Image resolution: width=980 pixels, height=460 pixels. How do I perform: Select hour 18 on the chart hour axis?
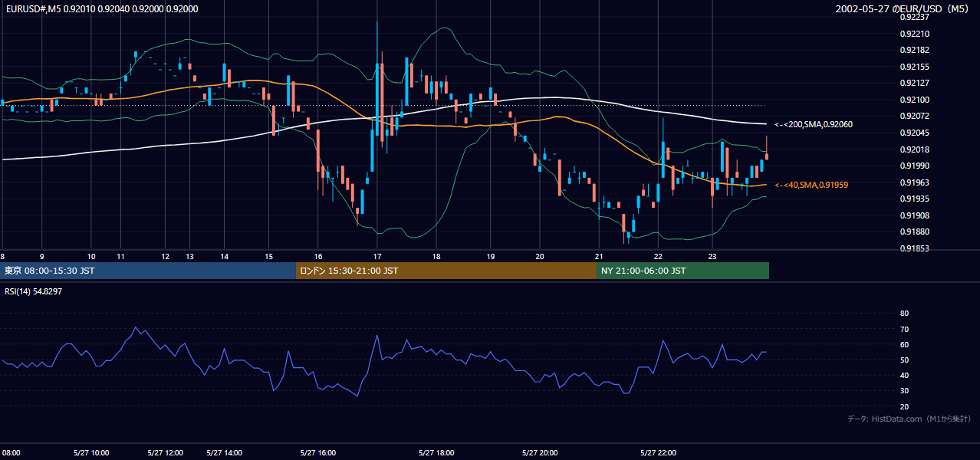pos(436,256)
